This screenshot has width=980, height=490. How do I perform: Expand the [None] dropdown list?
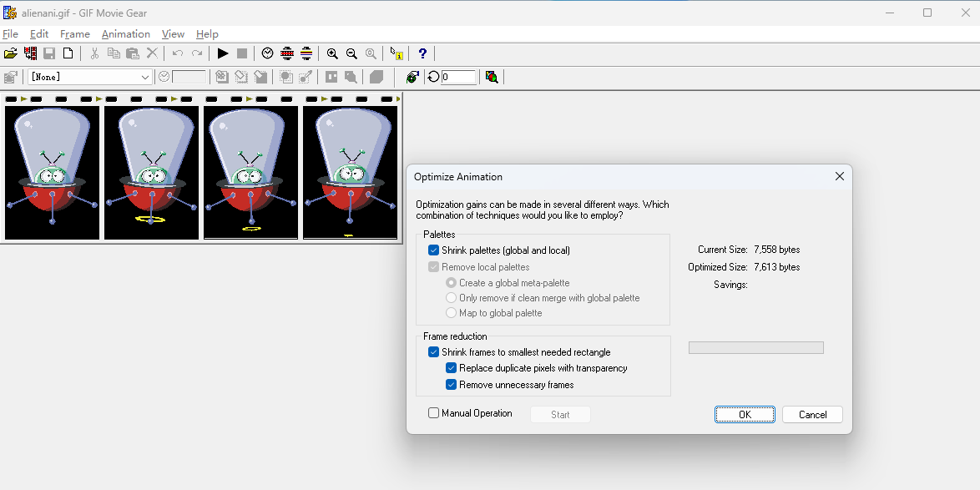[x=145, y=77]
